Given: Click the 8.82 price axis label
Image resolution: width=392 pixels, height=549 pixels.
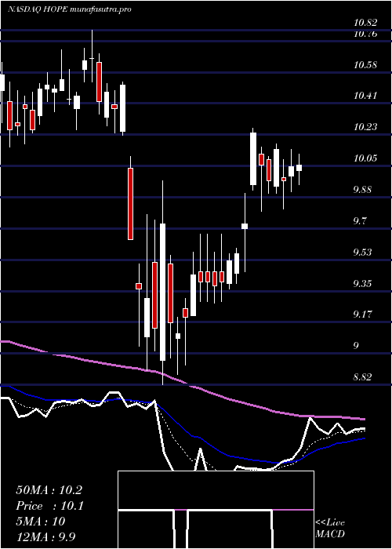Looking at the screenshot, I should [362, 377].
